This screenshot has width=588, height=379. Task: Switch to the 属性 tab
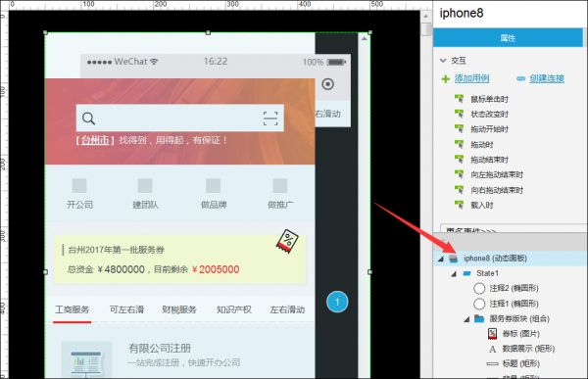(x=508, y=38)
